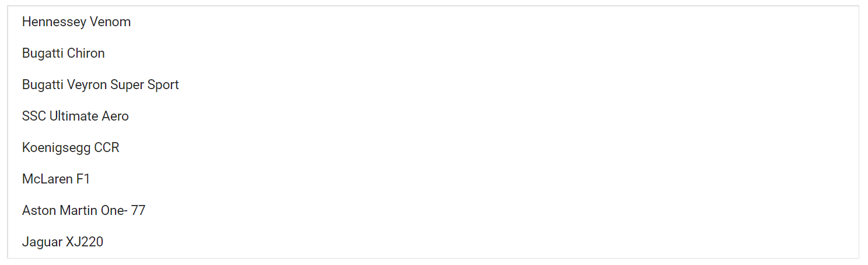Click the F1 text after McLaren
The image size is (868, 265).
click(83, 179)
